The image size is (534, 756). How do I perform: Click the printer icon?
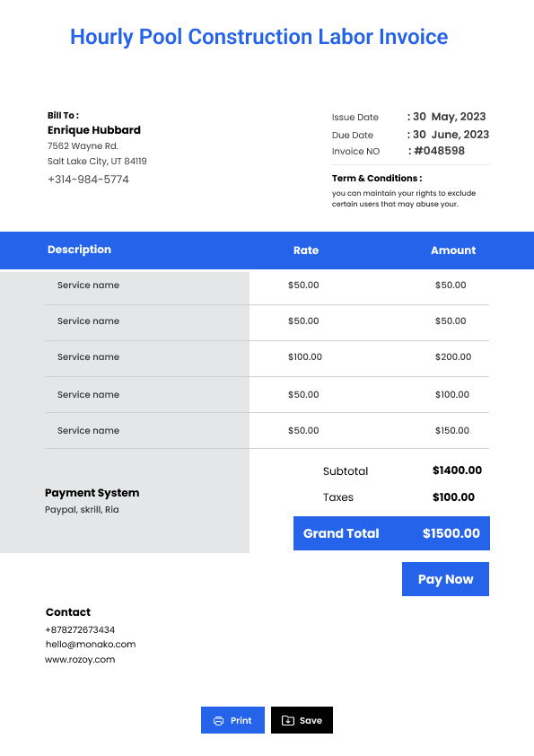pos(218,720)
